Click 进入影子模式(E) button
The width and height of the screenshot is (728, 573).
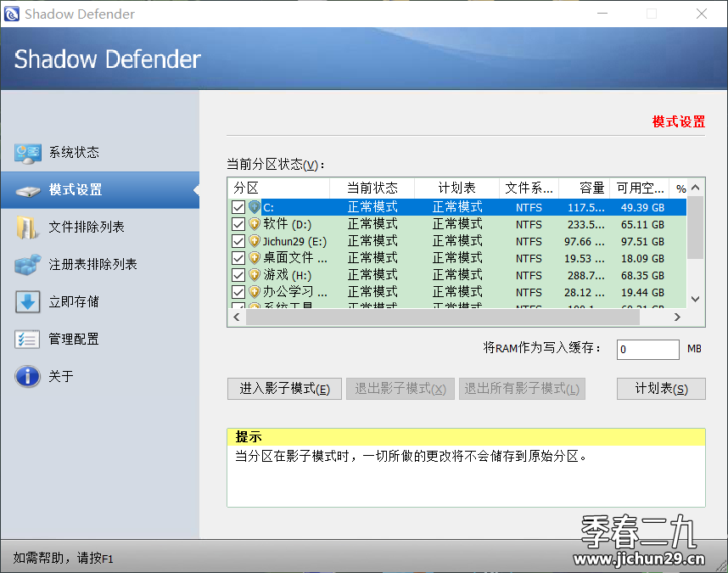[284, 389]
